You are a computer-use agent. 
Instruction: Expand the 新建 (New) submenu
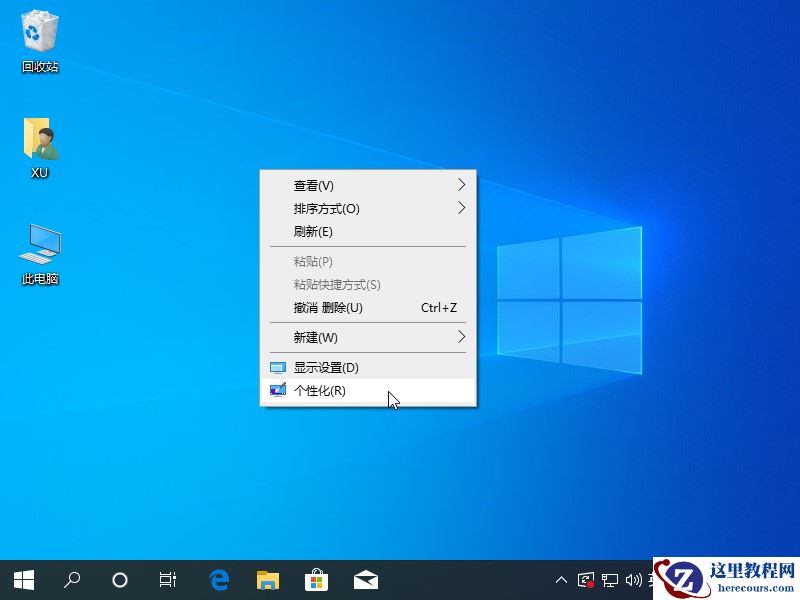[340, 337]
